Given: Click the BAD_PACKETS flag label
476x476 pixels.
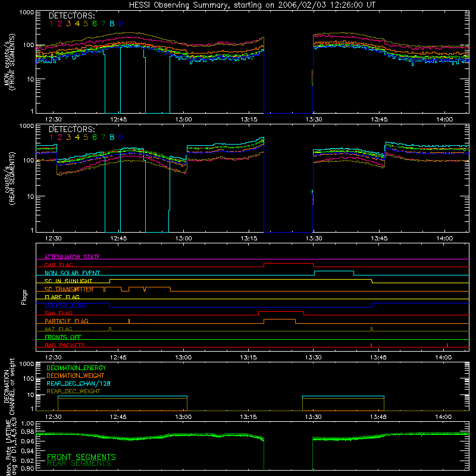Looking at the screenshot, I should coord(65,345).
